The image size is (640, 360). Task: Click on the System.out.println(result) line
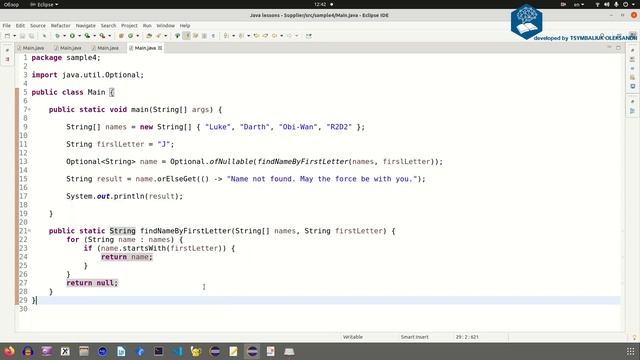[x=124, y=196]
